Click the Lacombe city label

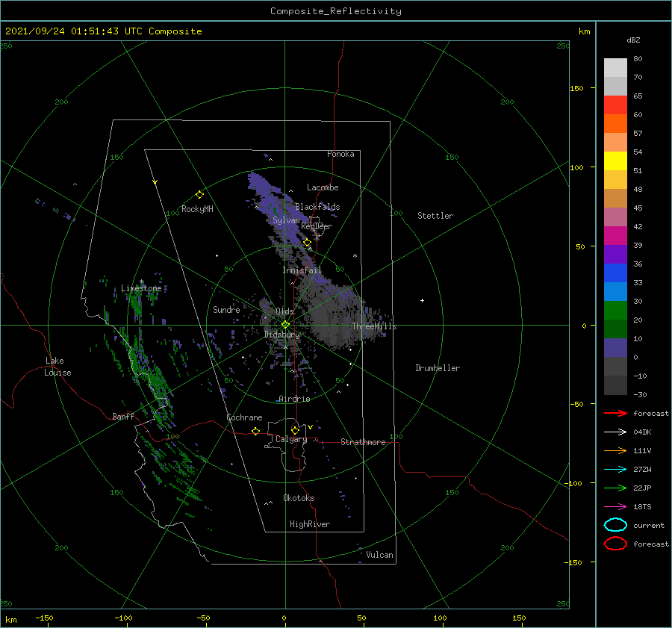323,187
